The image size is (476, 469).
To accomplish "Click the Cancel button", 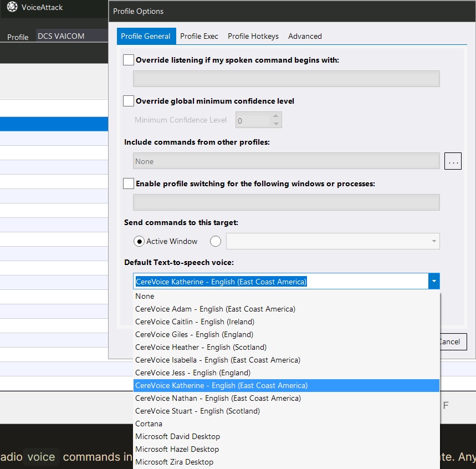I will point(453,341).
